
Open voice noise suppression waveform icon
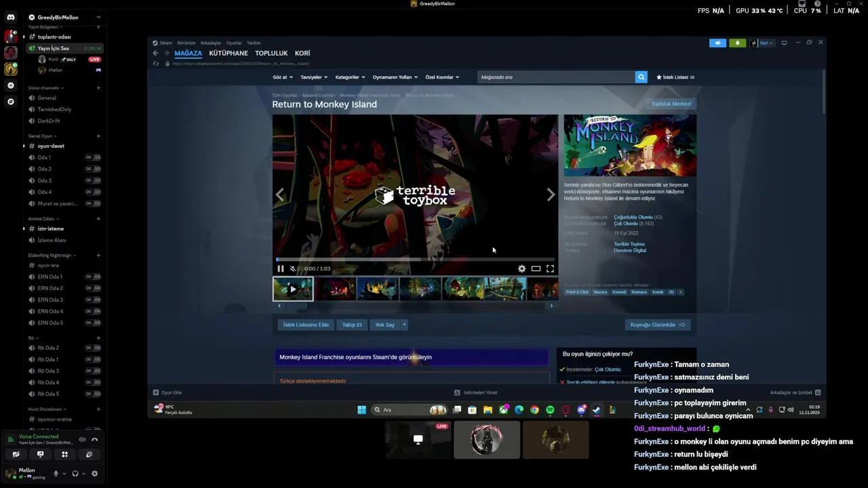[83, 439]
